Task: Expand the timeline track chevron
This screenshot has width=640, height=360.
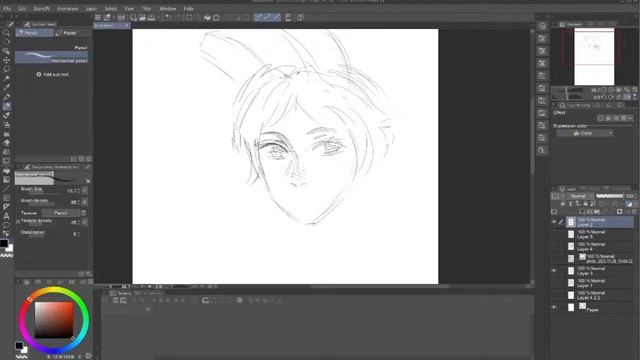Action: click(148, 309)
